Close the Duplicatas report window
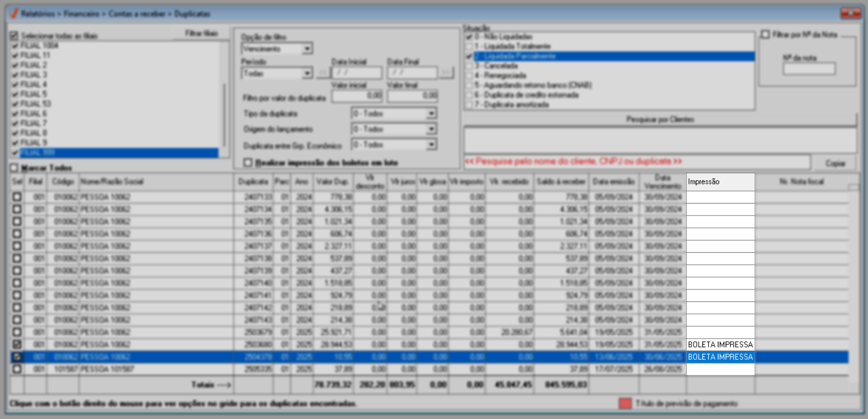 pyautogui.click(x=850, y=13)
